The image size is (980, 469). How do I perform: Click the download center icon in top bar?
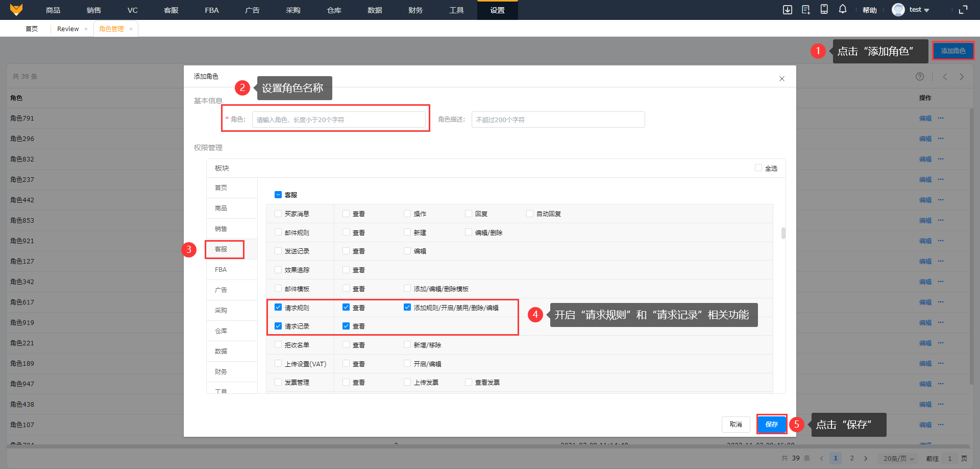coord(788,10)
